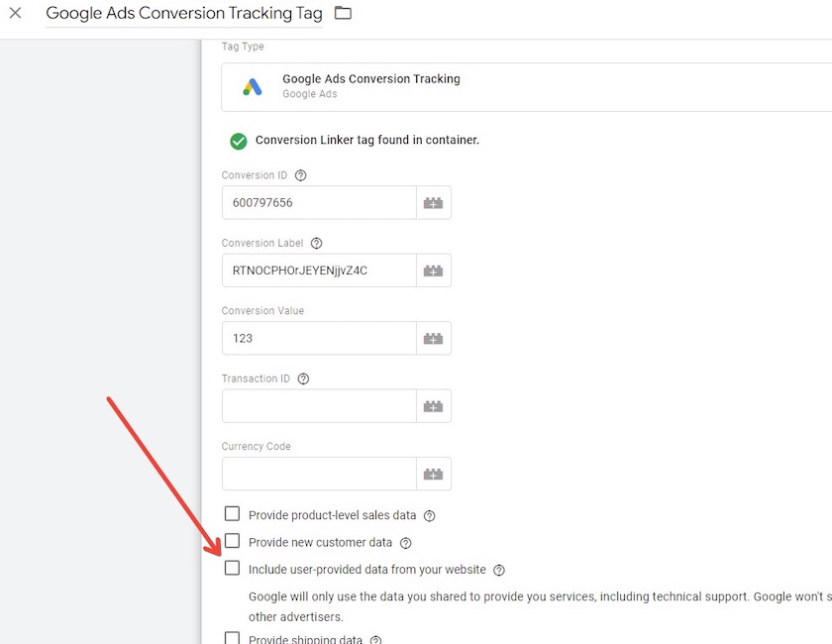This screenshot has height=644, width=832.
Task: Open variable picker for Conversion Value
Action: coord(433,338)
